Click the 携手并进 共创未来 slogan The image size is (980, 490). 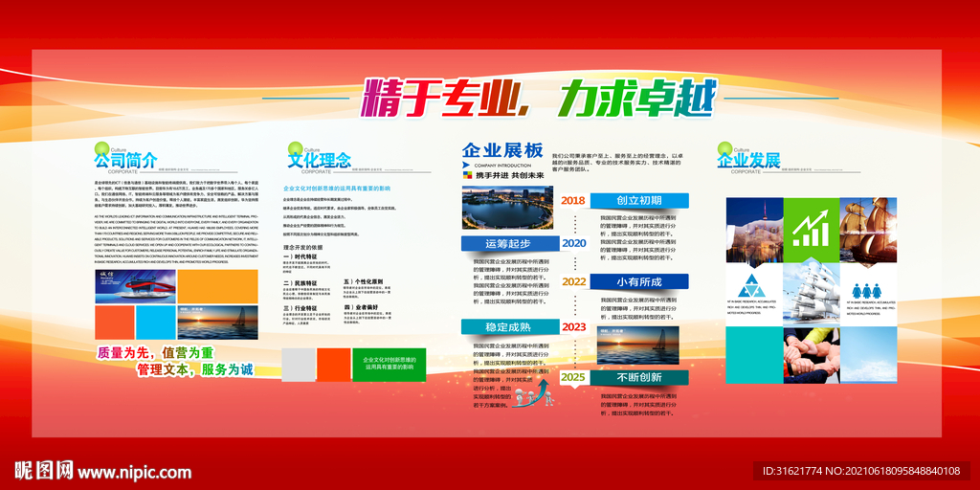pos(509,176)
